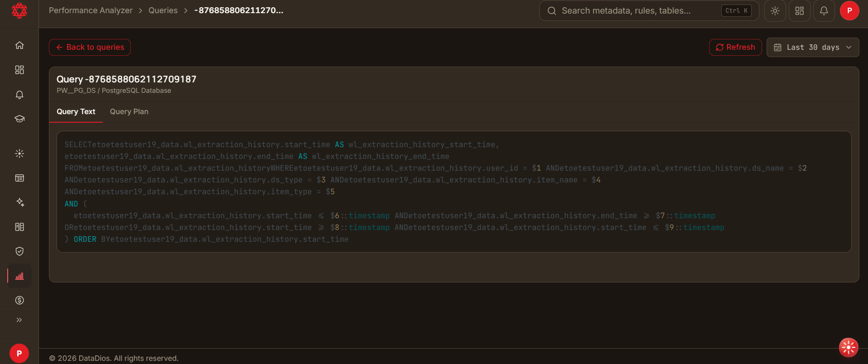Image resolution: width=868 pixels, height=364 pixels.
Task: Toggle the light/dark theme sun icon
Action: pos(775,11)
